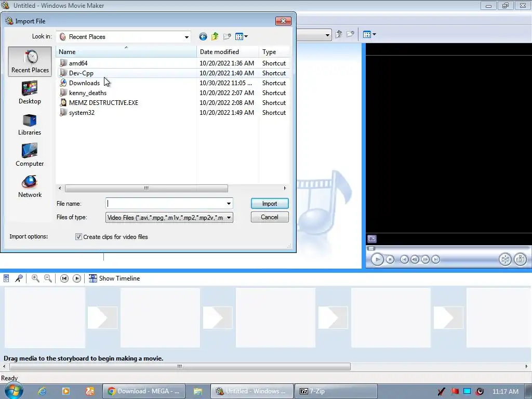Go up one folder level in dialog

[x=215, y=37]
